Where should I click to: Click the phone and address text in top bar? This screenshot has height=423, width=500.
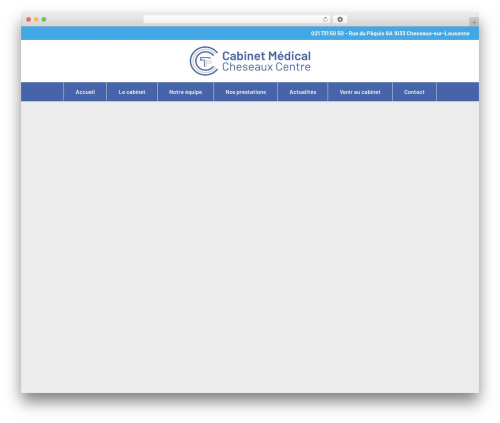point(390,33)
